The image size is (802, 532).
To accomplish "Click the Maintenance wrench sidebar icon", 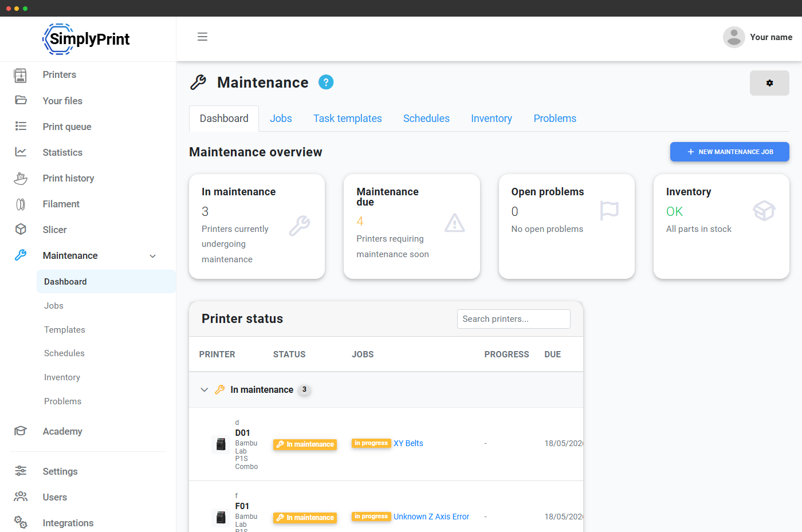I will point(21,255).
